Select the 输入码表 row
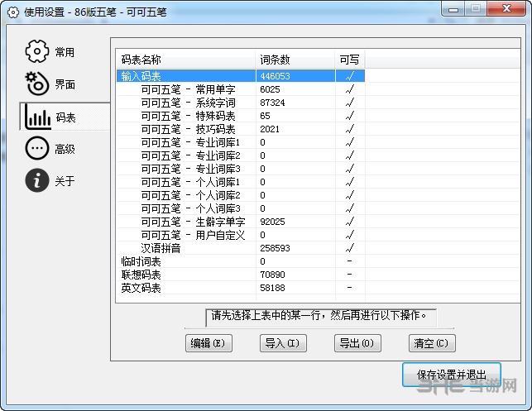The image size is (532, 411). click(241, 76)
